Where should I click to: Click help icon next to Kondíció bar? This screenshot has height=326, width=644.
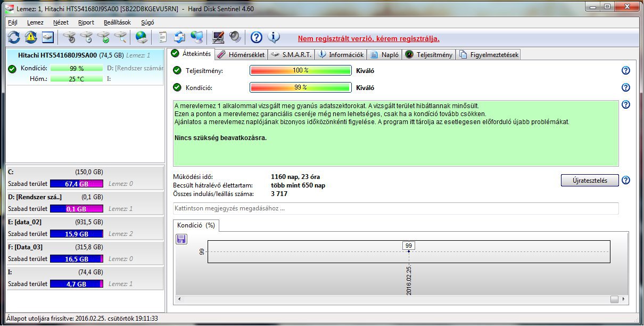(x=626, y=87)
